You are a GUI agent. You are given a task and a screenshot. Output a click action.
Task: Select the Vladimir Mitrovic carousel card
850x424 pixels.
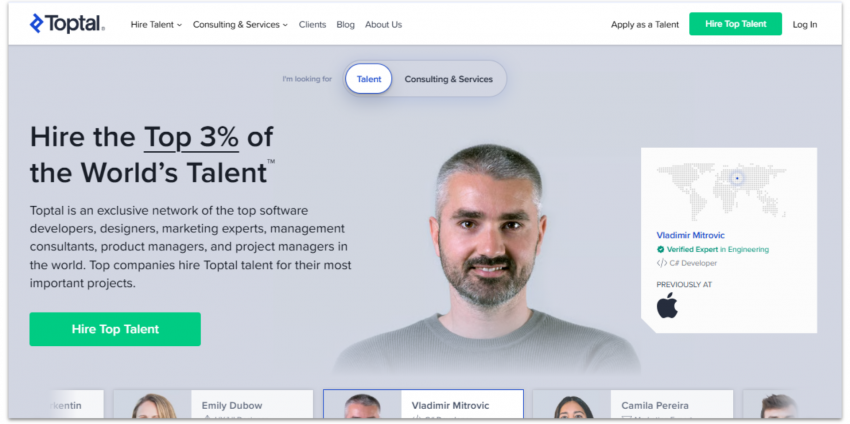(x=422, y=405)
